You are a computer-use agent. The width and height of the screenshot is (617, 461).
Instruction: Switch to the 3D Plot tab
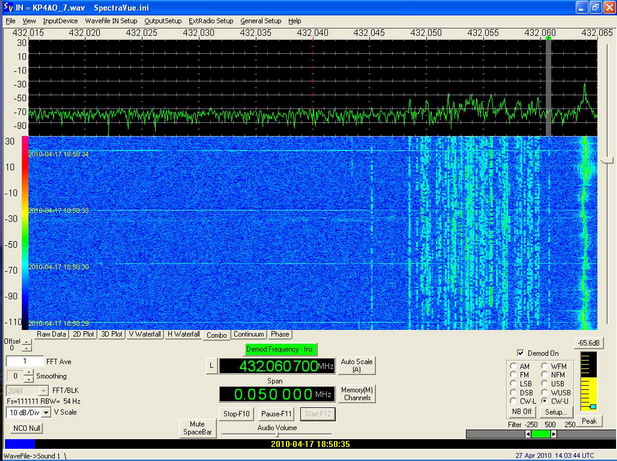pos(110,334)
